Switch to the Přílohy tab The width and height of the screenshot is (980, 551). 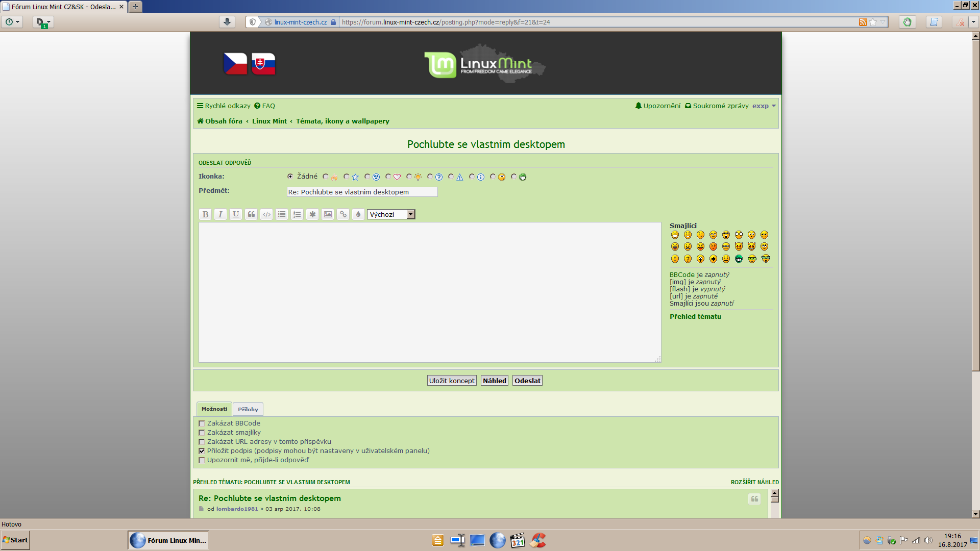[248, 409]
